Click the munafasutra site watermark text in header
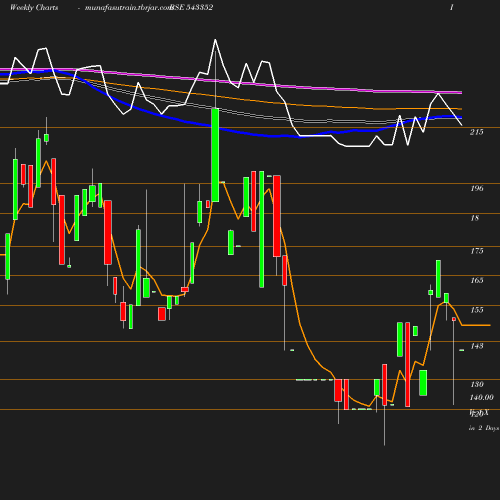500x500 pixels. (128, 8)
